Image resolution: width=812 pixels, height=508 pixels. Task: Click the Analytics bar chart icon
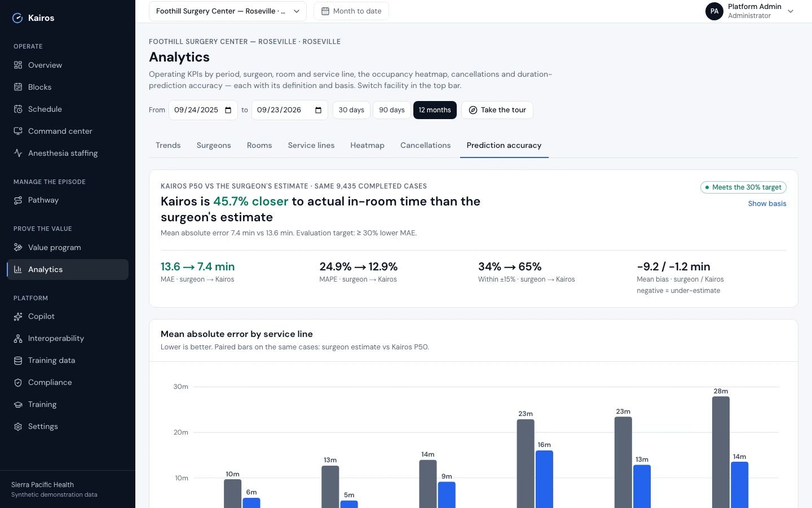click(x=18, y=269)
